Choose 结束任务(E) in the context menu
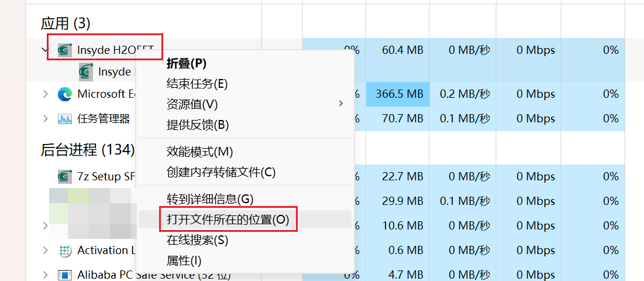644x281 pixels. (245, 84)
